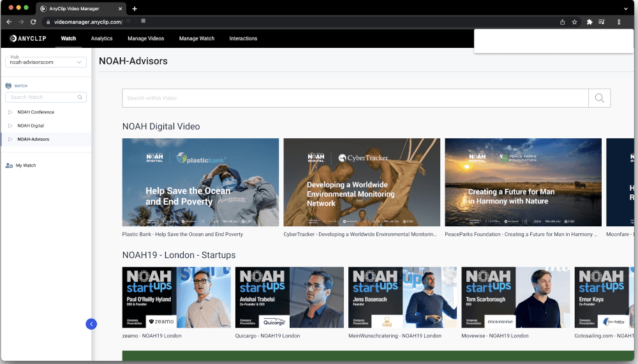
Task: Go forward in browser history
Action: point(21,22)
